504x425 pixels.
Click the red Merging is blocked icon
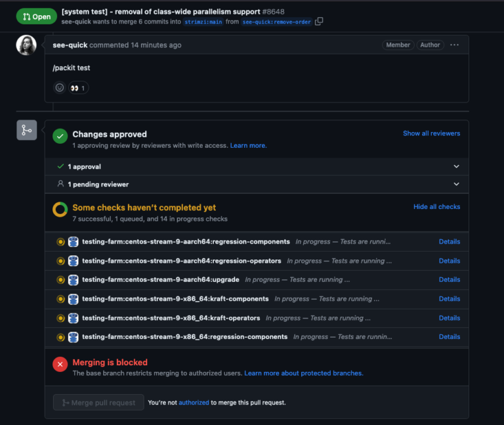[60, 365]
